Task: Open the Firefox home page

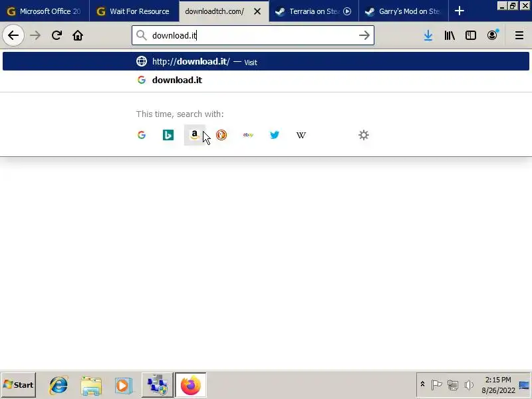Action: point(78,35)
